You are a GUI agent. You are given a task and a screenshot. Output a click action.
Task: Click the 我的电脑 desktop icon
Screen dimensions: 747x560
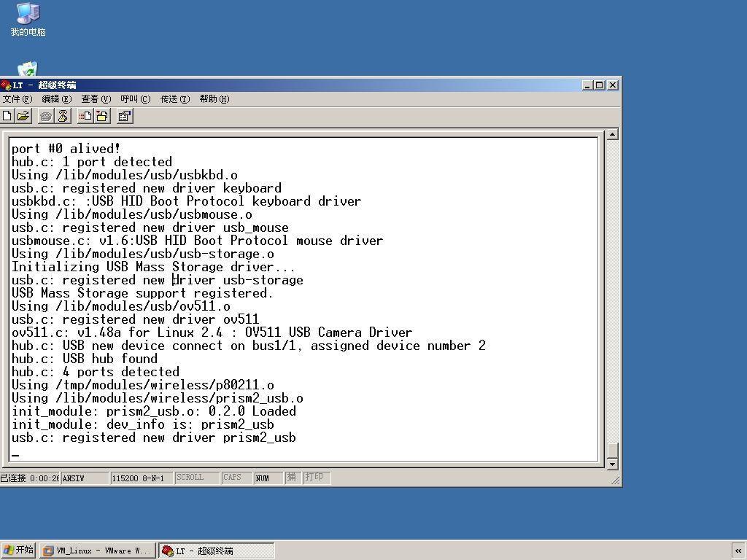pyautogui.click(x=28, y=19)
